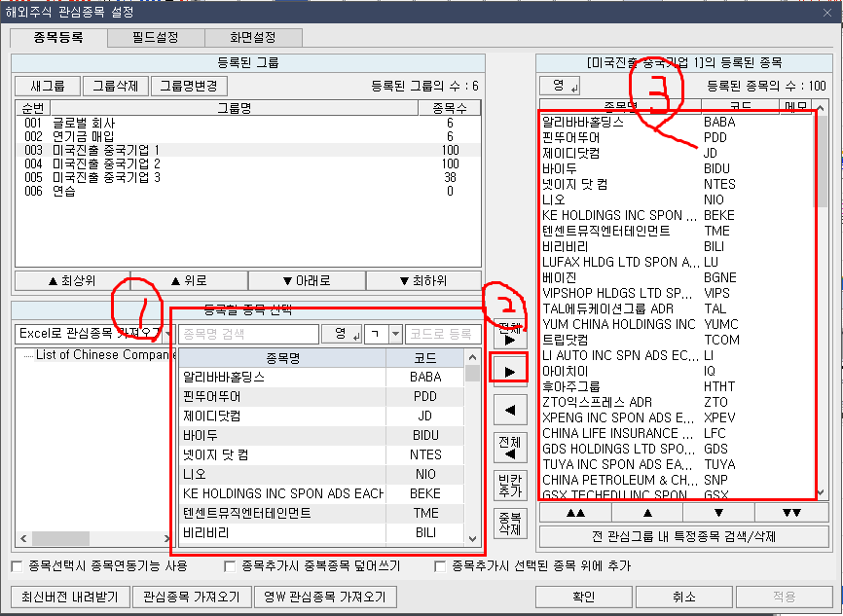Screen dimensions: 843x616
Task: Select group row 006 연습
Action: click(248, 191)
